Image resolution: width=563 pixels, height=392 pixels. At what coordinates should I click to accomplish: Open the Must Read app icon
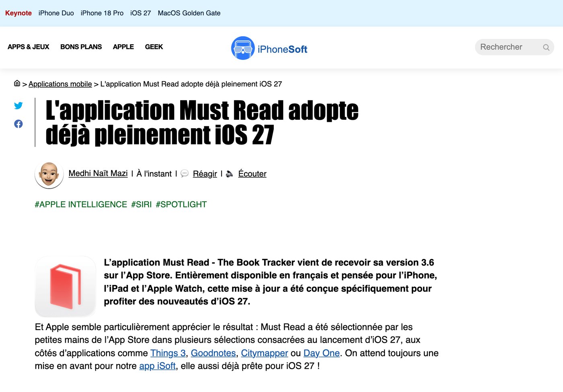tap(65, 286)
